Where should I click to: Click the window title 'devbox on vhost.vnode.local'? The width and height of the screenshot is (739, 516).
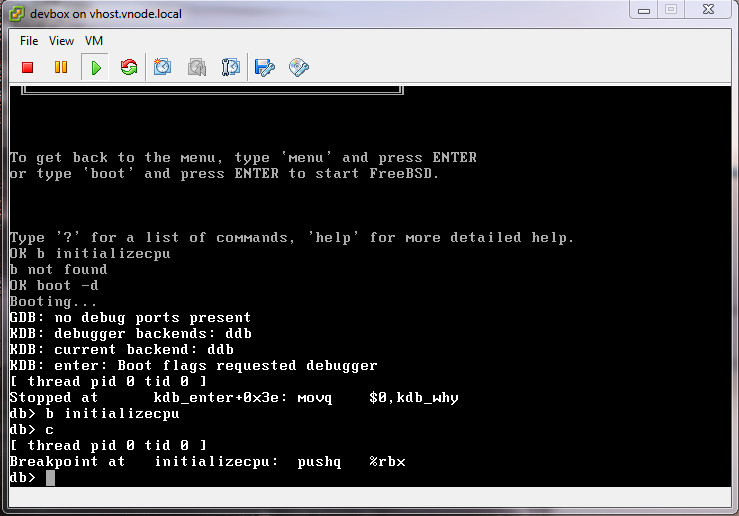(106, 14)
